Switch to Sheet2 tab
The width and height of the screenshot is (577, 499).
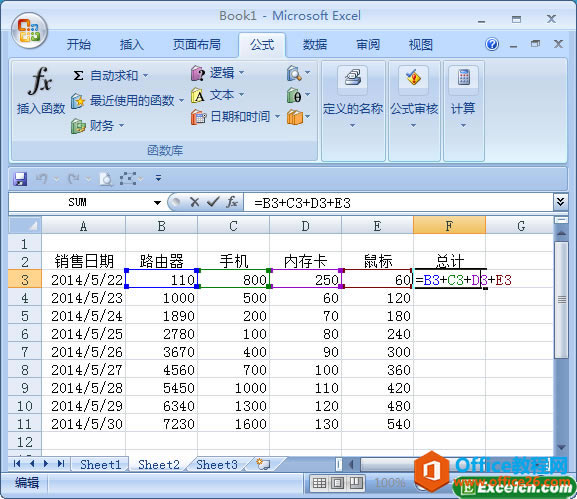[159, 465]
